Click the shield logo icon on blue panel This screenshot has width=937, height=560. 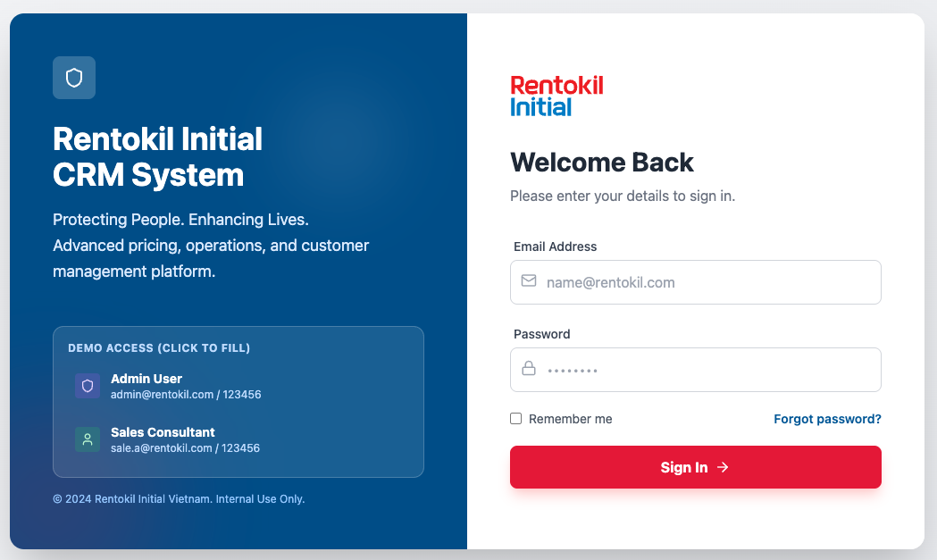tap(74, 78)
